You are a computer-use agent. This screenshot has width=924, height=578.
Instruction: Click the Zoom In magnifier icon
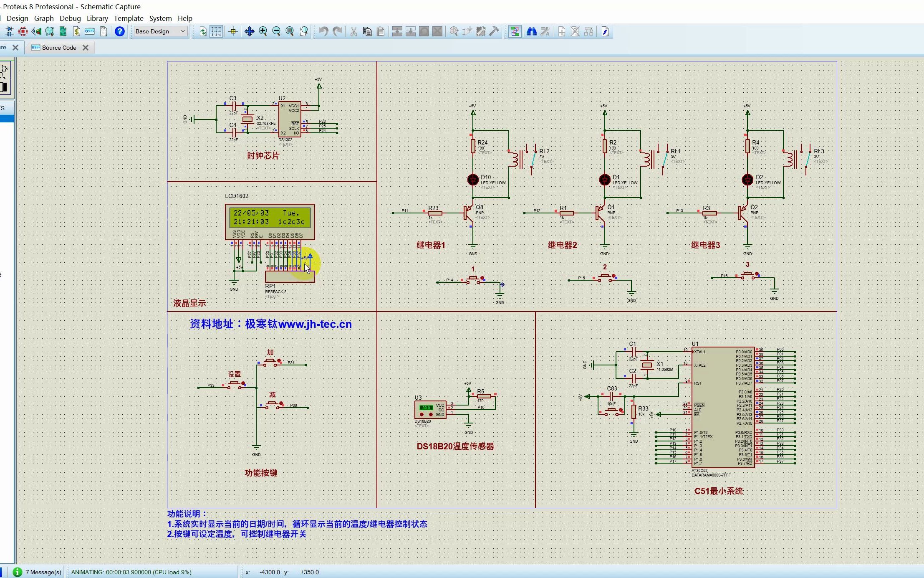[x=263, y=31]
